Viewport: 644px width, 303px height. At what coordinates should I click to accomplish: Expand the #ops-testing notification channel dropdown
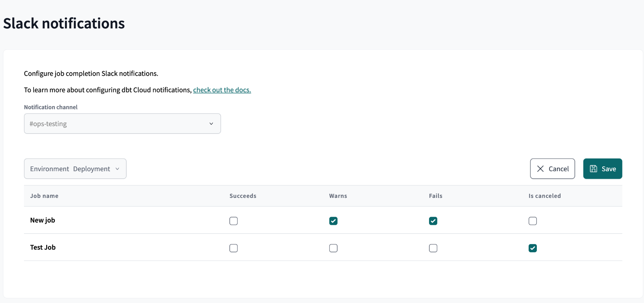(x=122, y=124)
